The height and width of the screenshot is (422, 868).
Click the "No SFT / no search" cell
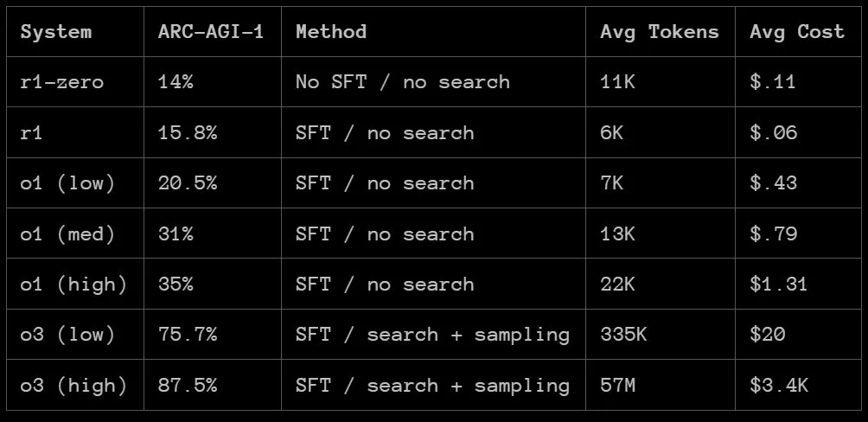[x=403, y=82]
